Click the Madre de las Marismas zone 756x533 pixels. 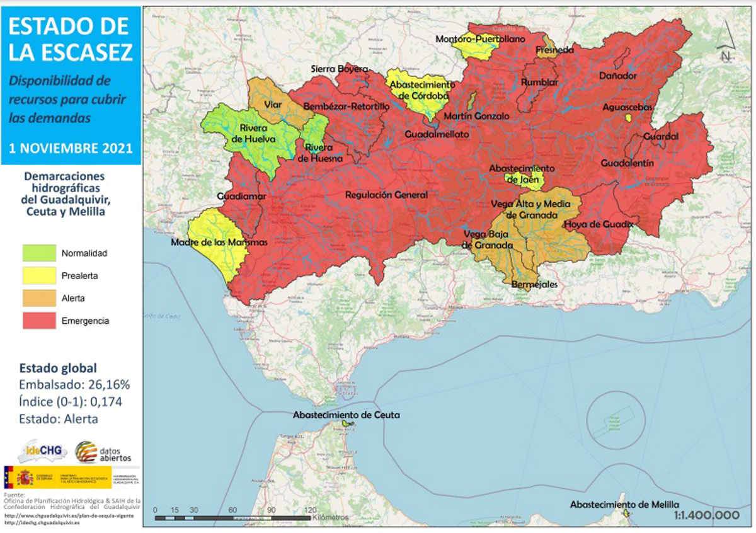point(219,243)
